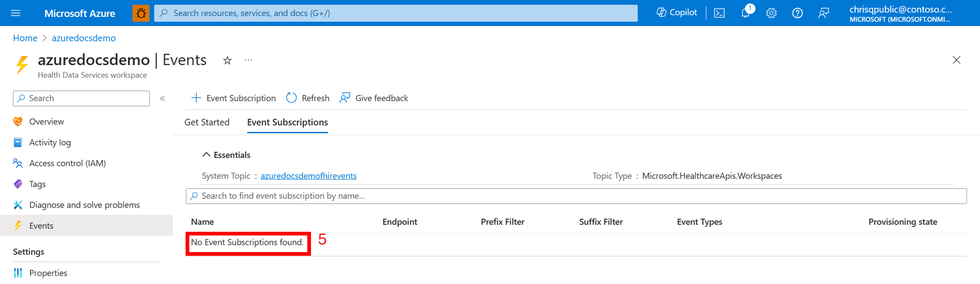Screen dimensions: 980x284
Task: Open the Help menu
Action: [x=798, y=13]
